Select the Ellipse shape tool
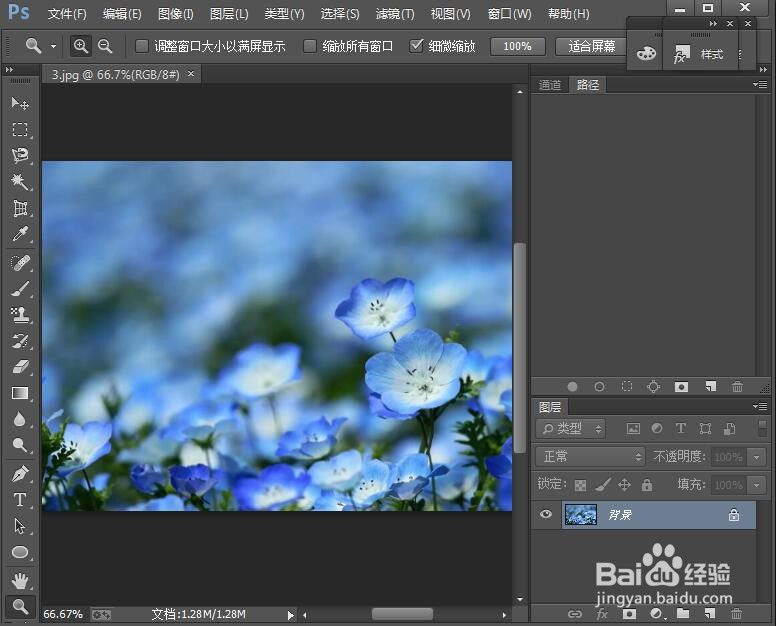The image size is (776, 626). coord(20,552)
